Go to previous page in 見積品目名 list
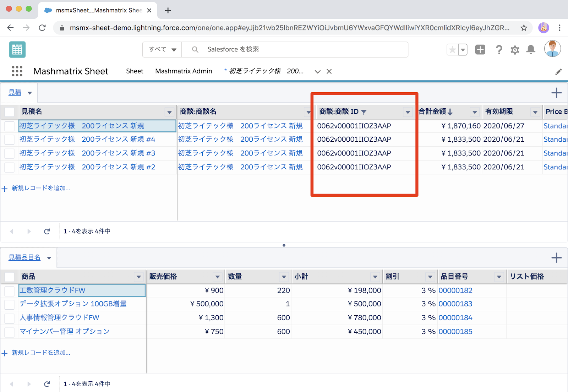The width and height of the screenshot is (568, 392). [11, 384]
